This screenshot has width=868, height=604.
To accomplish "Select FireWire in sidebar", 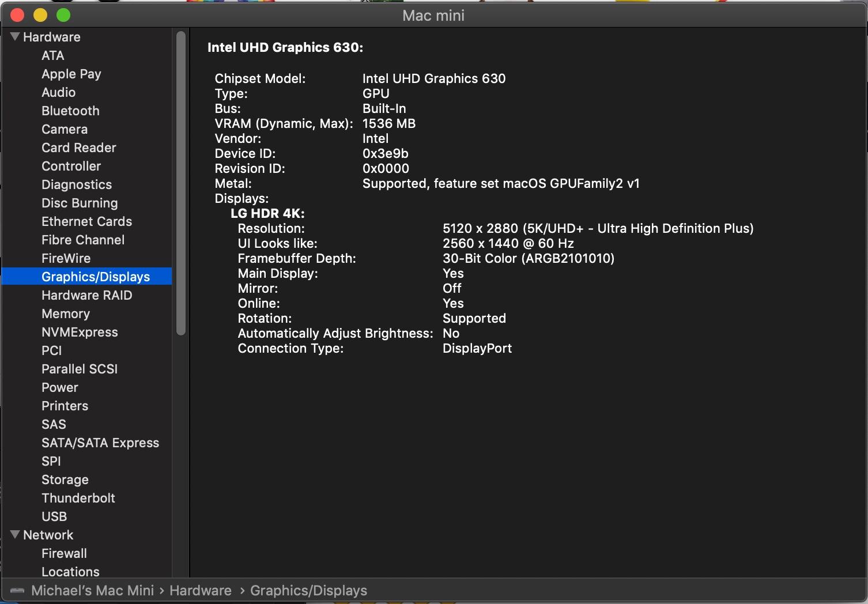I will 66,258.
